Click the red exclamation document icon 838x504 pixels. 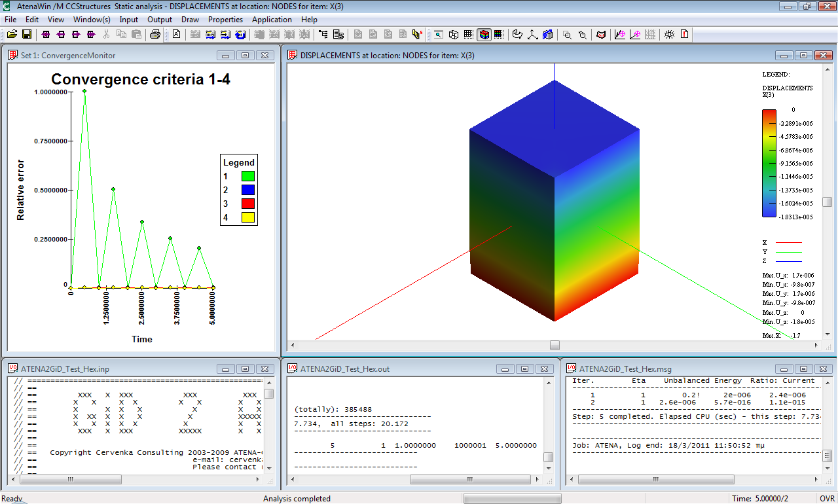[x=685, y=34]
